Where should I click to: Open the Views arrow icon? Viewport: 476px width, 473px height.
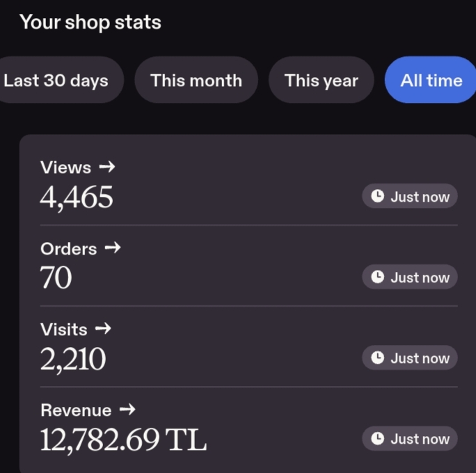click(x=107, y=166)
